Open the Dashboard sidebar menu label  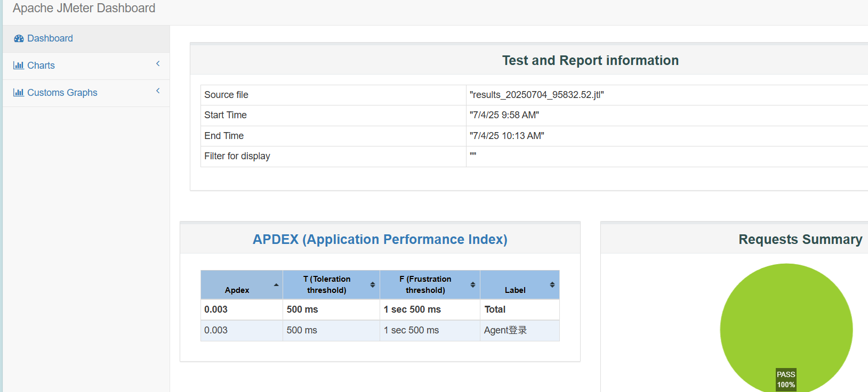click(x=50, y=38)
